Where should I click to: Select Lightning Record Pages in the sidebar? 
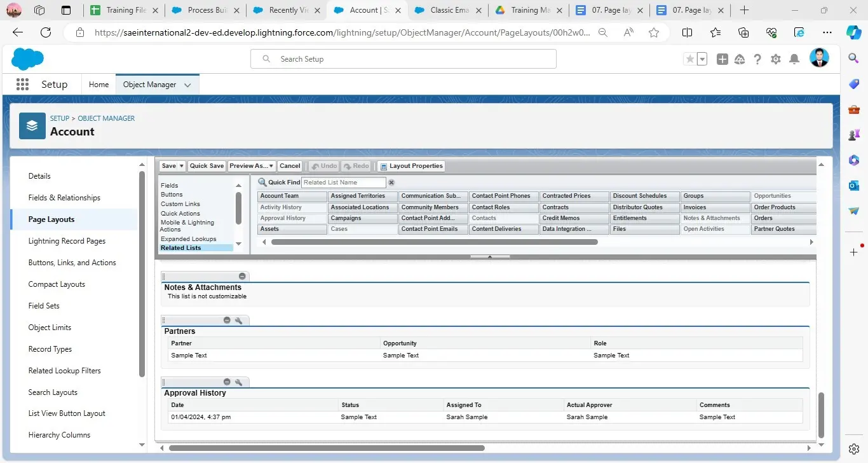pyautogui.click(x=67, y=241)
